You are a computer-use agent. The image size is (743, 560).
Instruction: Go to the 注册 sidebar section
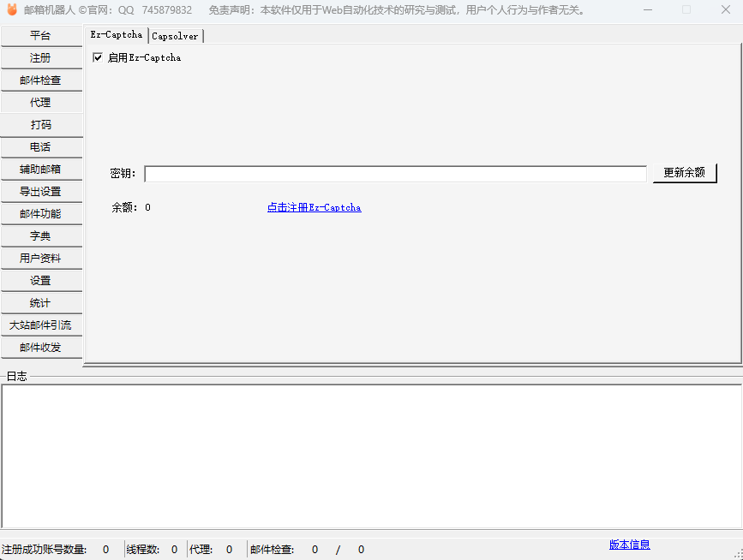[41, 58]
